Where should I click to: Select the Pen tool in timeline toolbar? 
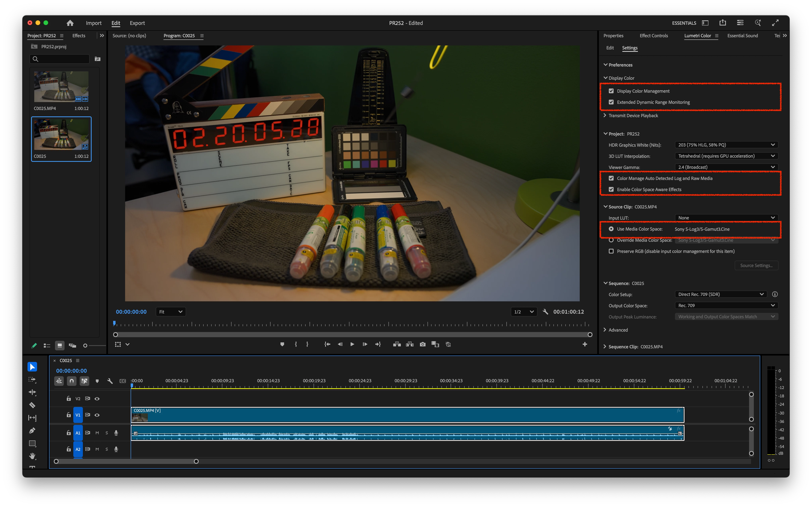coord(32,430)
